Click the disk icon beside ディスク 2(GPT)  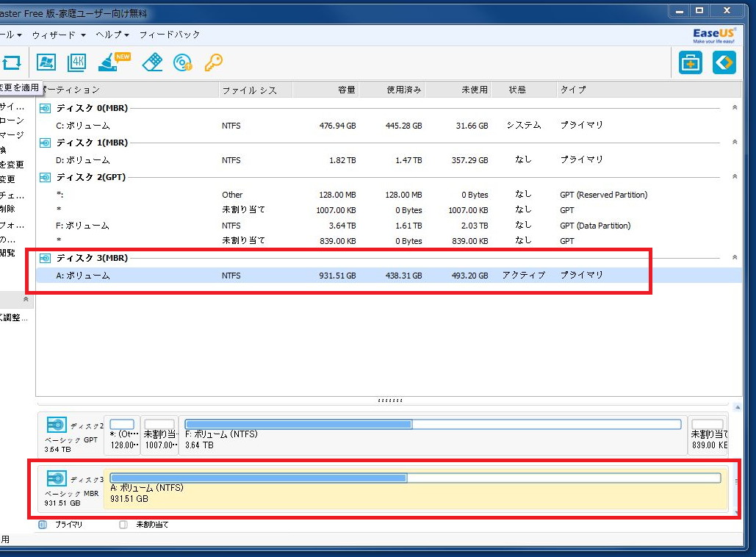(x=45, y=178)
